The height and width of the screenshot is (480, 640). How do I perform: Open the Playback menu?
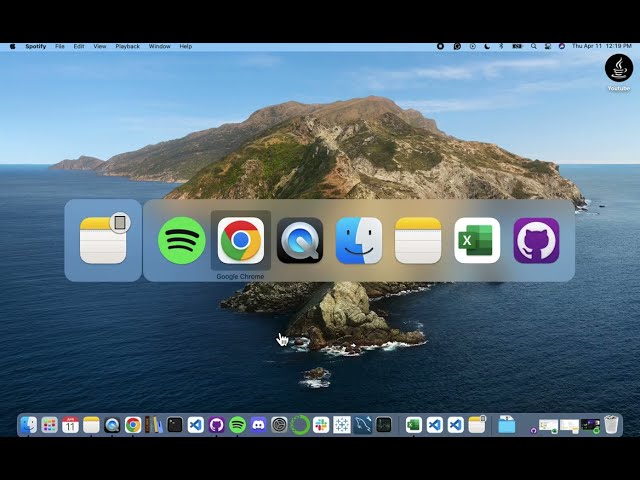127,47
